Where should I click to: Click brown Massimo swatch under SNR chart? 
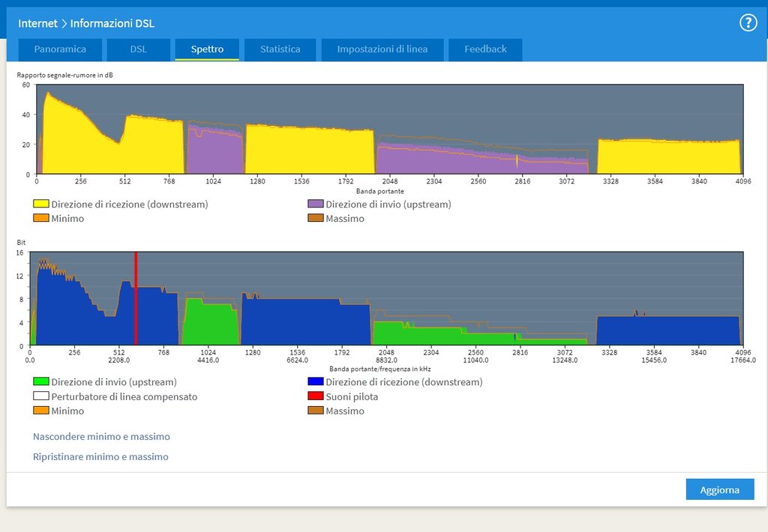[x=315, y=218]
